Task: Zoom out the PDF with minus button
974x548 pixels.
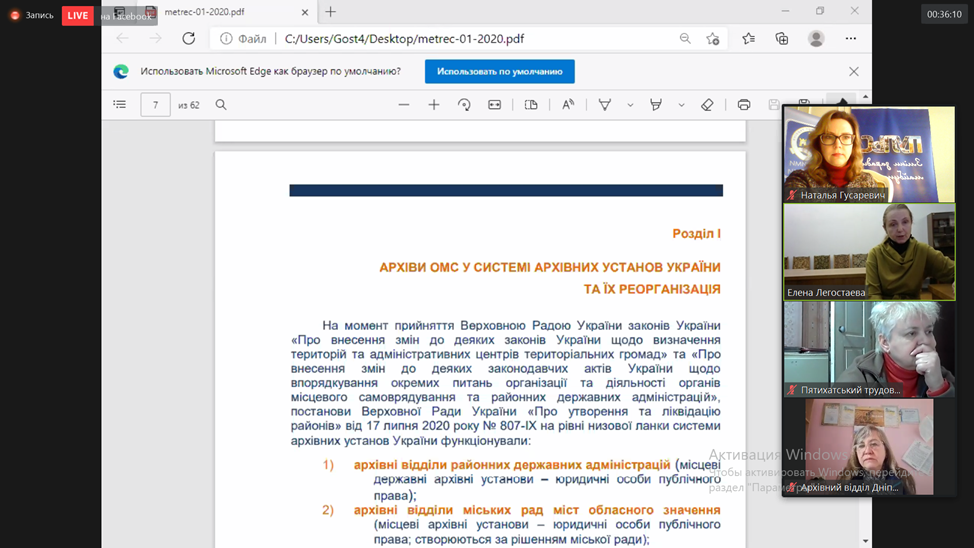Action: pos(404,105)
